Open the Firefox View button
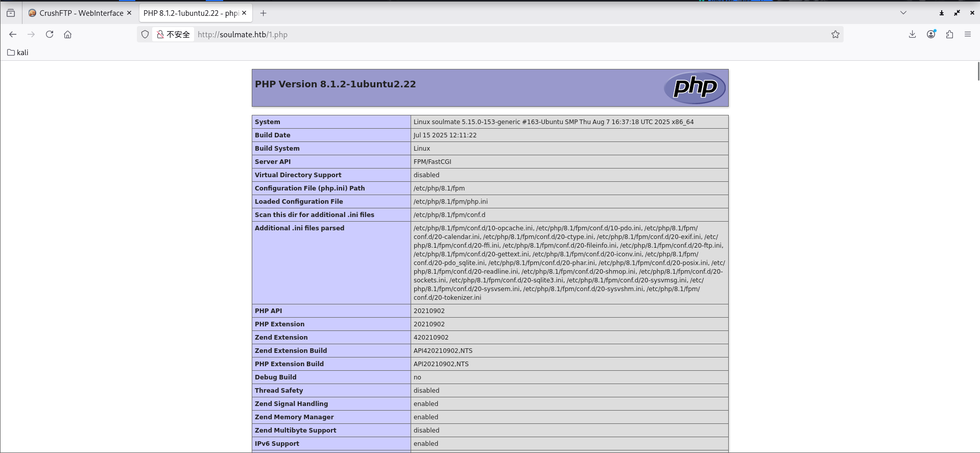980x453 pixels. (11, 13)
